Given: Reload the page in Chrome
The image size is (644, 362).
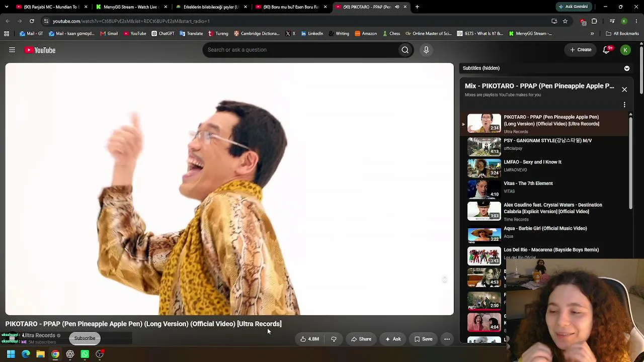Looking at the screenshot, I should [x=32, y=21].
